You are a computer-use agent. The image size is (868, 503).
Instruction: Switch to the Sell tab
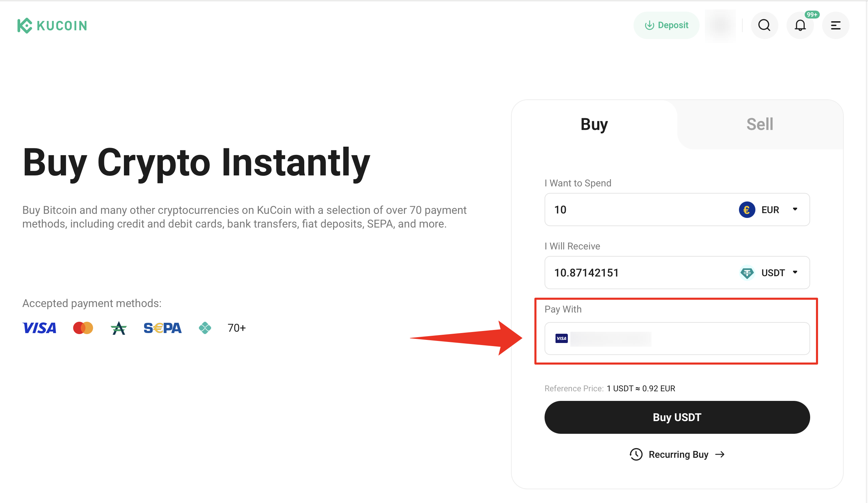pos(759,124)
